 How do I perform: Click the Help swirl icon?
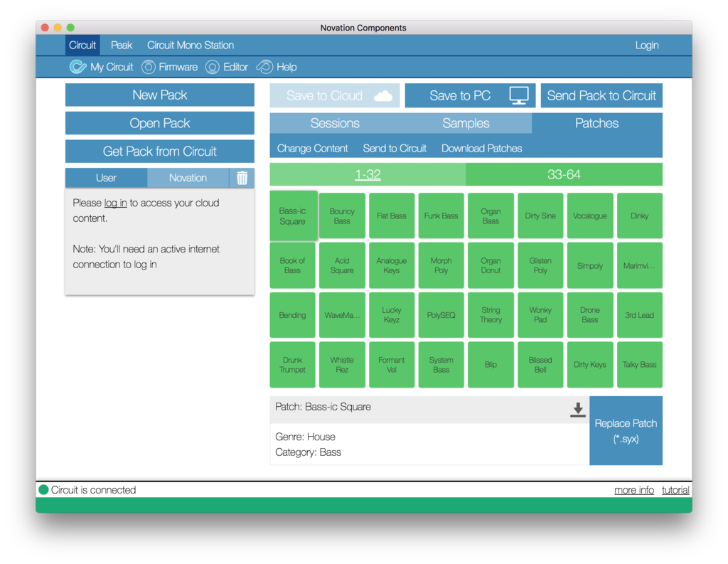click(264, 67)
